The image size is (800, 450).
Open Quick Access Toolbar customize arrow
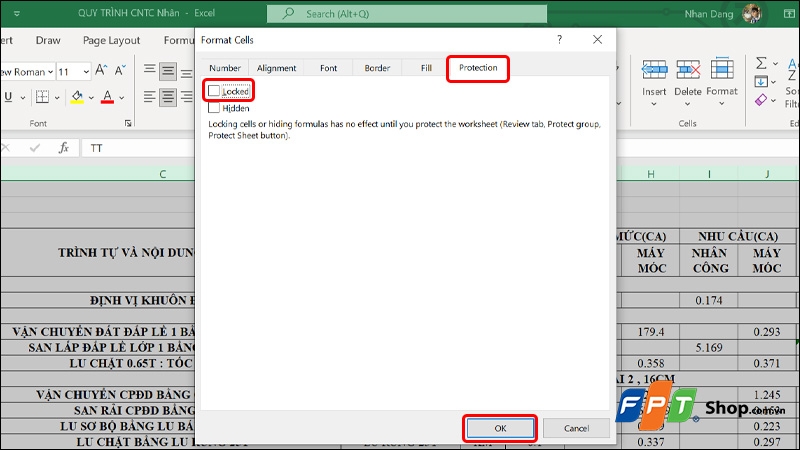coord(17,14)
